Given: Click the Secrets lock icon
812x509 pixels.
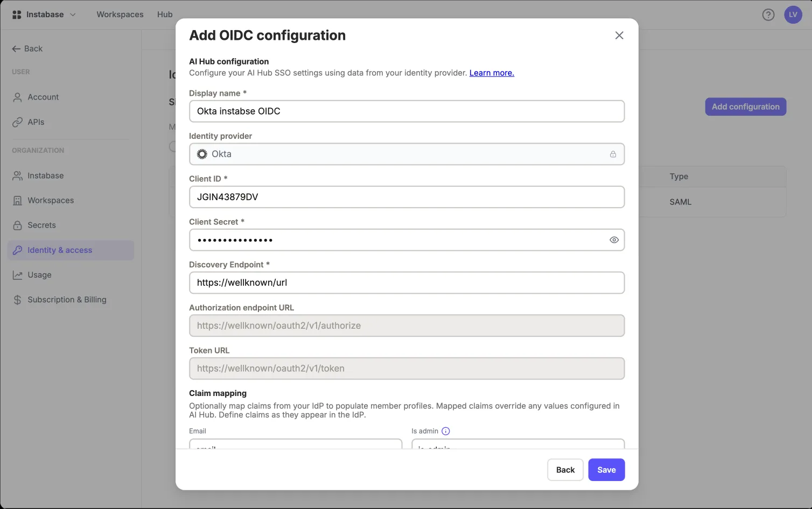Looking at the screenshot, I should coord(17,225).
